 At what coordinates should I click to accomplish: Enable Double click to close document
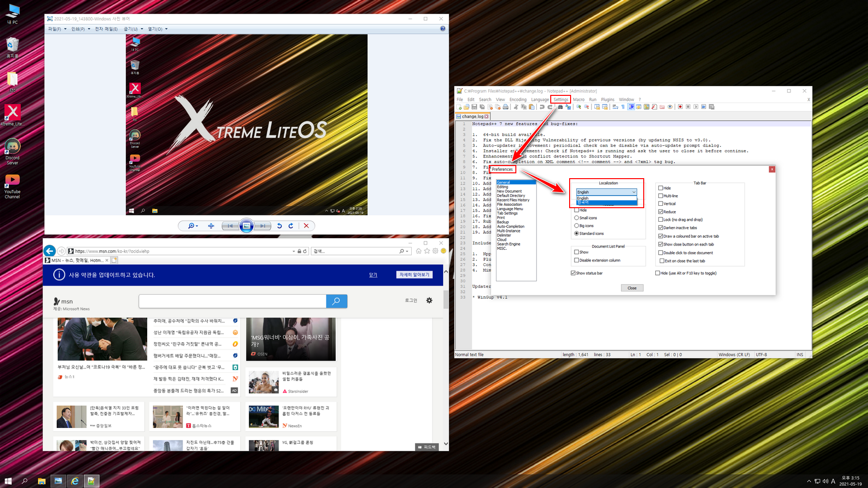coord(661,253)
